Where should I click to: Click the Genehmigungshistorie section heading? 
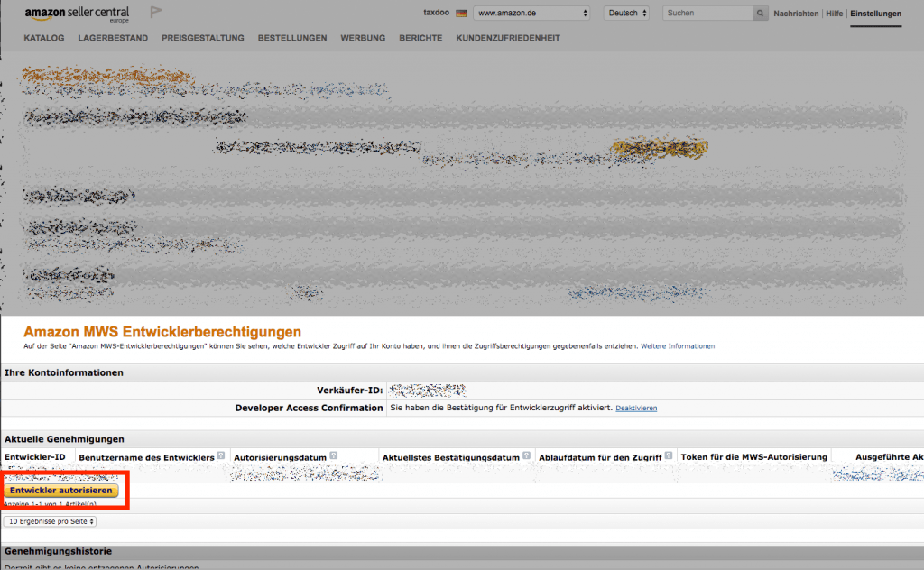[58, 551]
